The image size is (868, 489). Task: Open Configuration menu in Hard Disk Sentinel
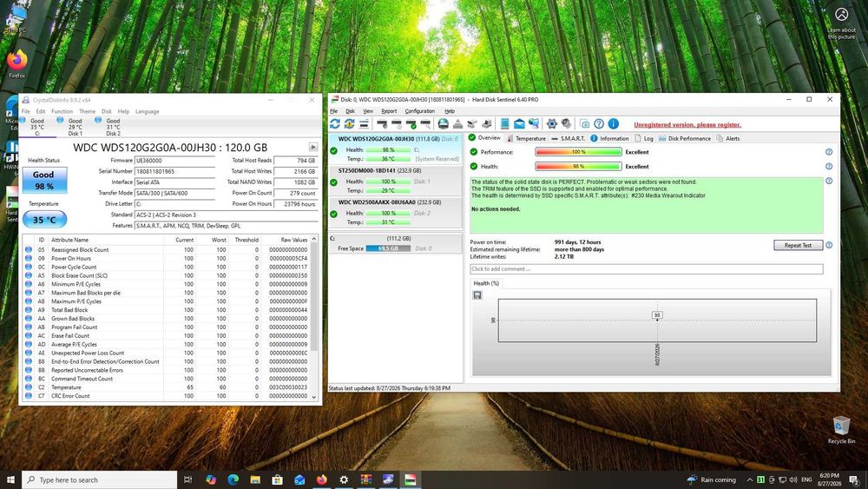(x=419, y=111)
